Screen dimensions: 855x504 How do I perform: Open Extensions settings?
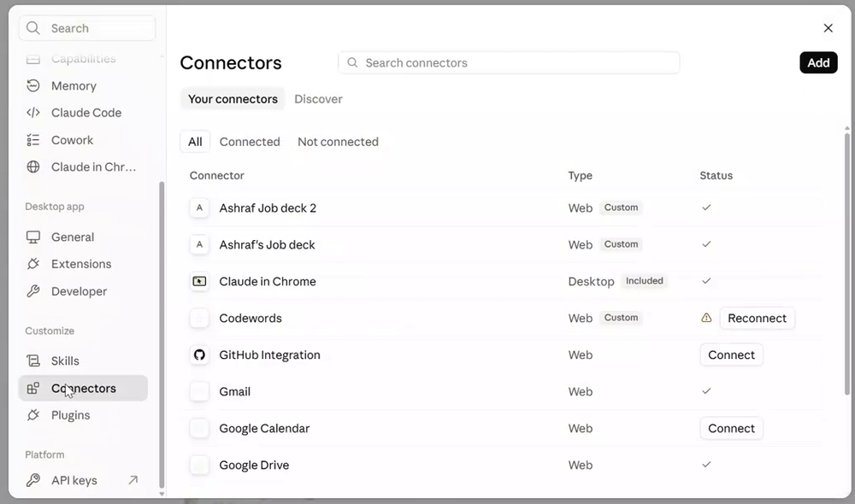click(x=83, y=264)
